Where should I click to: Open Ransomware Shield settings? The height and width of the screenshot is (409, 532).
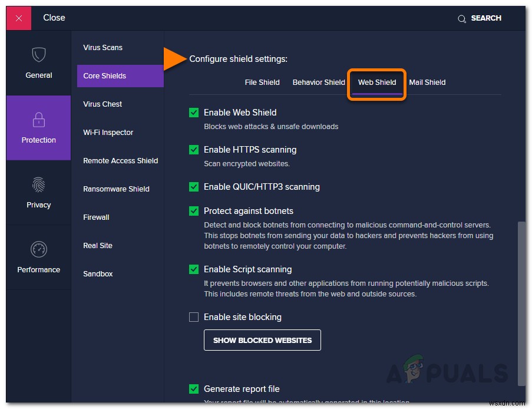pyautogui.click(x=116, y=189)
